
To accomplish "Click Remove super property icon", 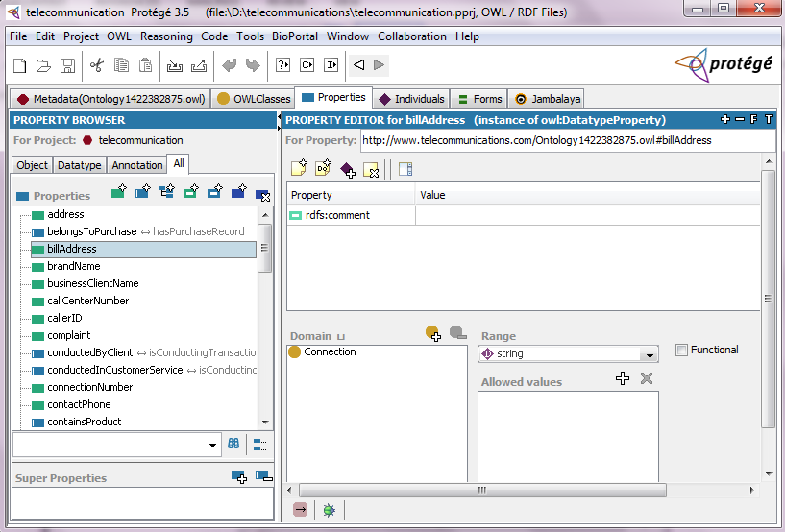I will tap(264, 475).
